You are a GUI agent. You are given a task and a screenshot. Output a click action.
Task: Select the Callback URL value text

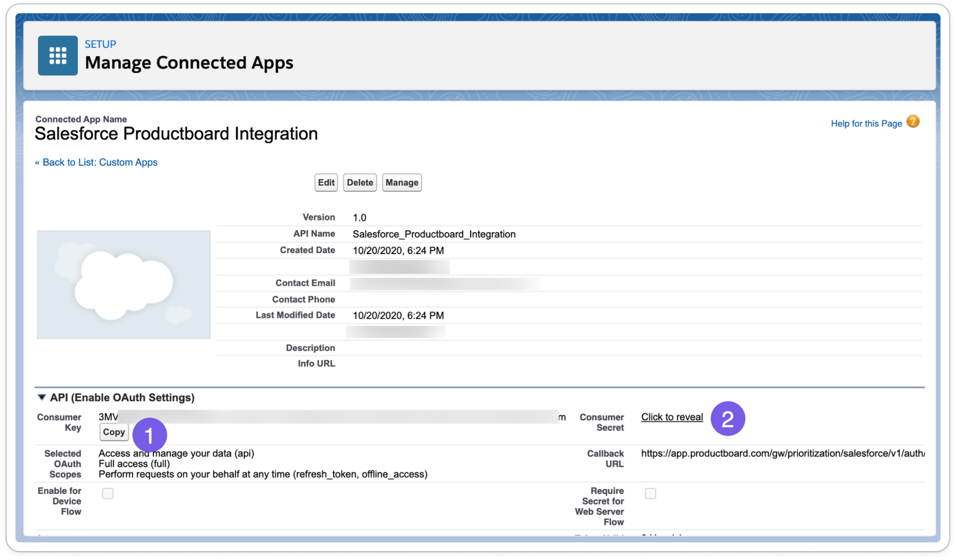[x=783, y=454]
